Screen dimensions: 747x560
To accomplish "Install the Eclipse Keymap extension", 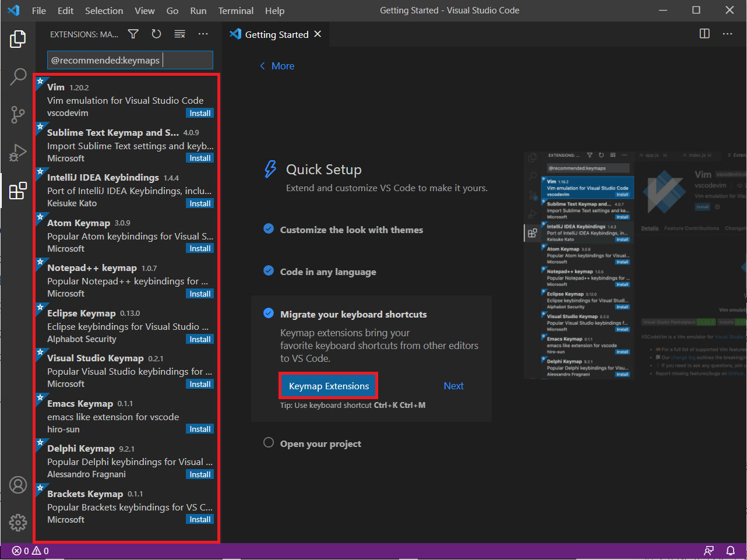I will coord(200,339).
